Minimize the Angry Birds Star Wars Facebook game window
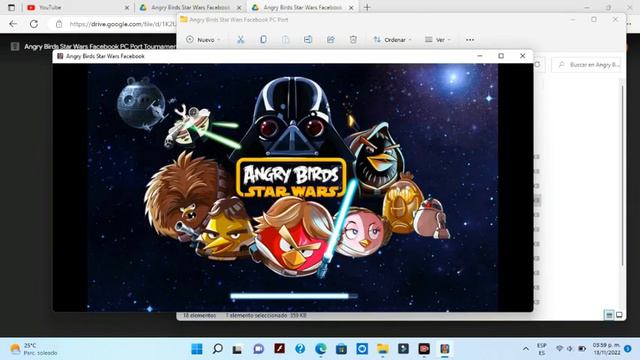This screenshot has width=640, height=360. (x=480, y=56)
